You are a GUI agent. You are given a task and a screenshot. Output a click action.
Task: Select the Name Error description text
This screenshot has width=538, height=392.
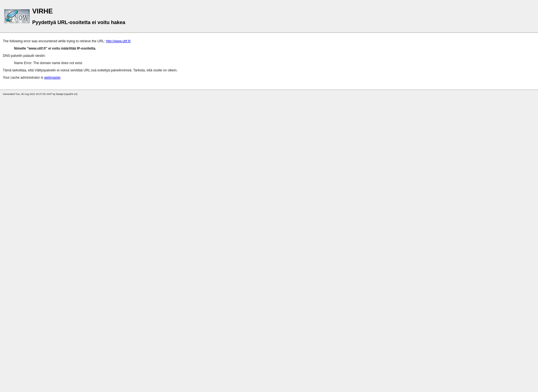[x=48, y=63]
